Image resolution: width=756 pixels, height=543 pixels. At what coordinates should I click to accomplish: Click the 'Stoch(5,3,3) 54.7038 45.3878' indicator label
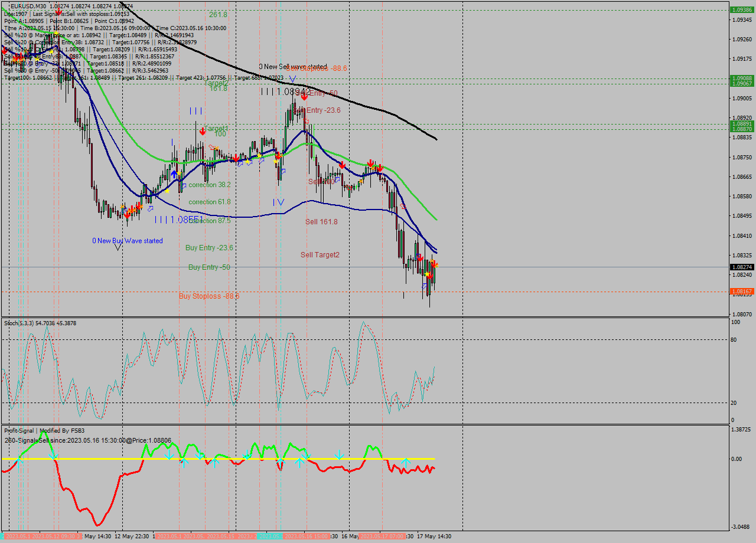point(40,323)
